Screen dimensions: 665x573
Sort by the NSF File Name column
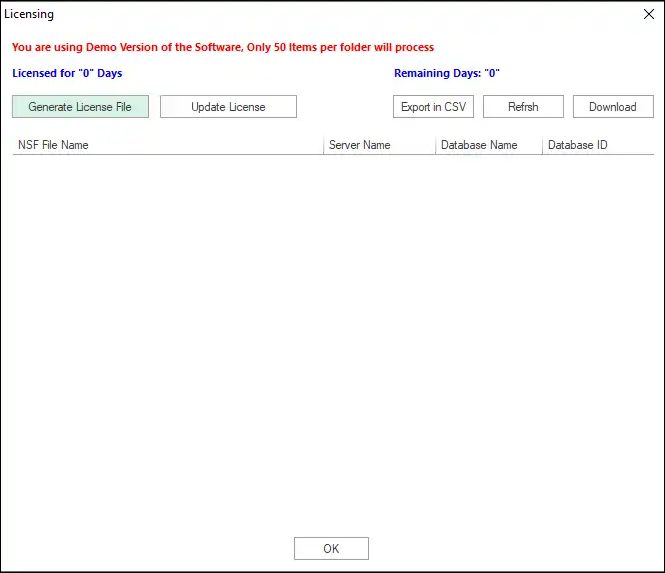click(x=168, y=145)
